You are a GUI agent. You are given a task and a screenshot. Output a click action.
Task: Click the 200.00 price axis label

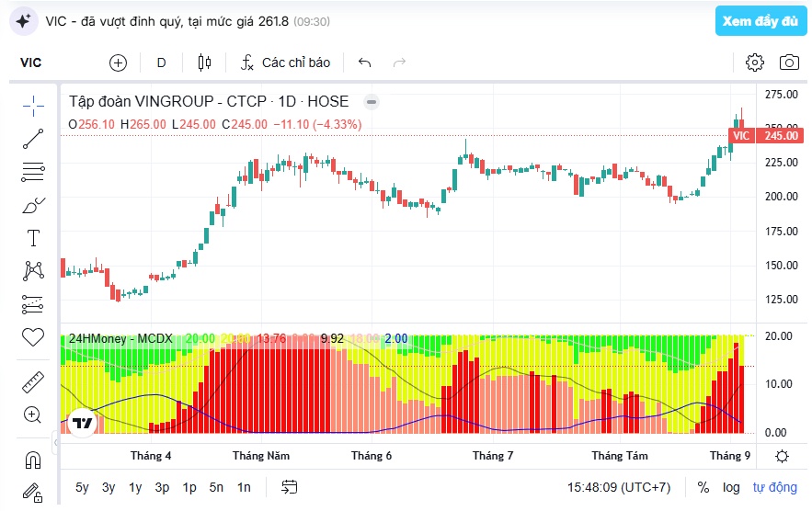pyautogui.click(x=782, y=196)
